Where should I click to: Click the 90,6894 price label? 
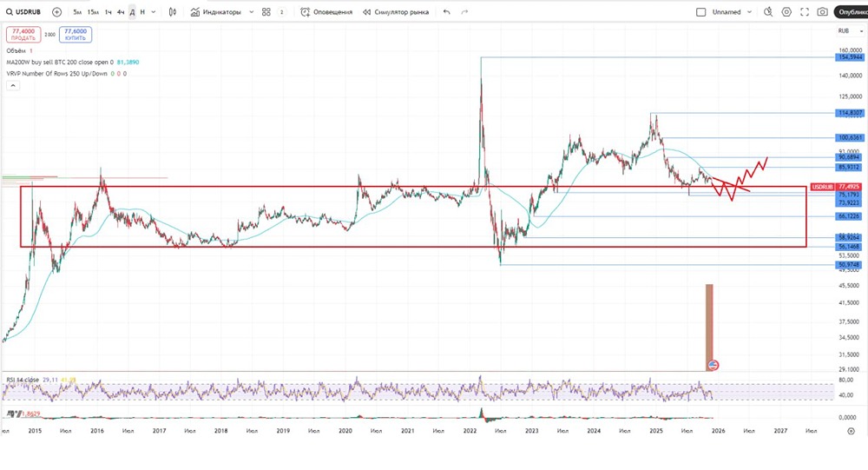click(x=850, y=157)
